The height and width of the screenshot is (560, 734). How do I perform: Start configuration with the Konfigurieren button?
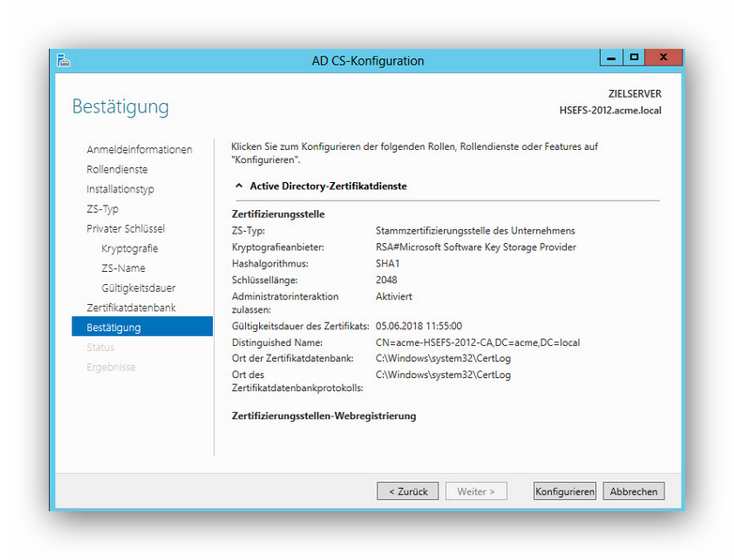(x=564, y=492)
